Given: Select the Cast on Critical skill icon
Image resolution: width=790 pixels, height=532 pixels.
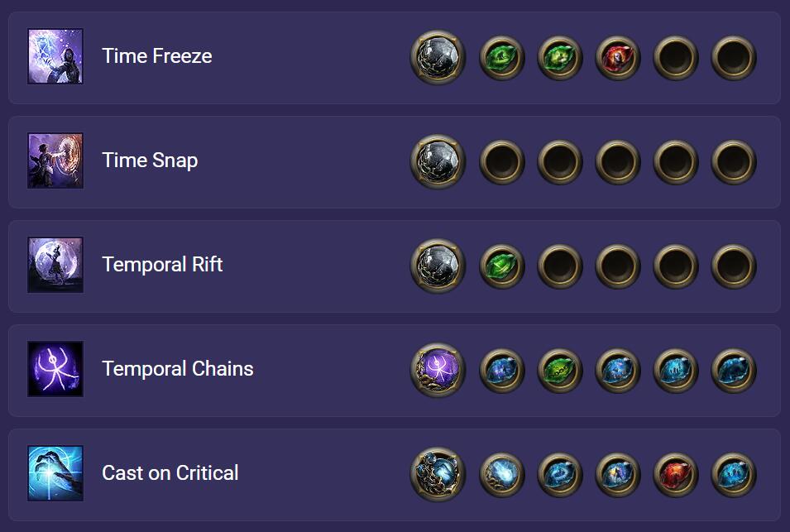Looking at the screenshot, I should click(x=55, y=473).
